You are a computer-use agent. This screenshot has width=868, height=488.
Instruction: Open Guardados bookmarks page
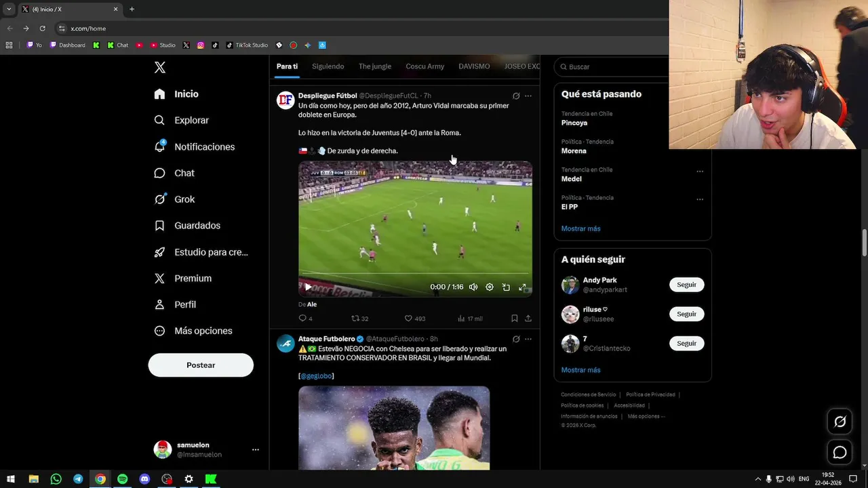(187, 226)
